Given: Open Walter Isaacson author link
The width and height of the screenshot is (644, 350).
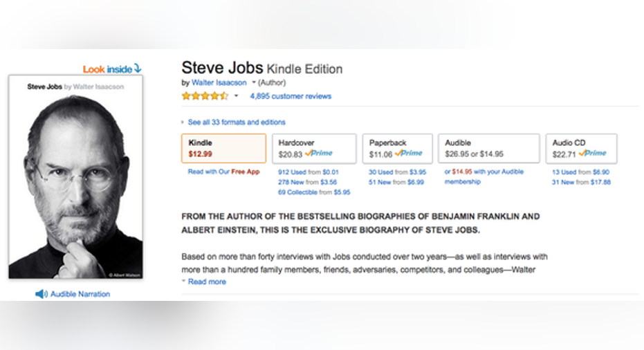Looking at the screenshot, I should [x=219, y=82].
